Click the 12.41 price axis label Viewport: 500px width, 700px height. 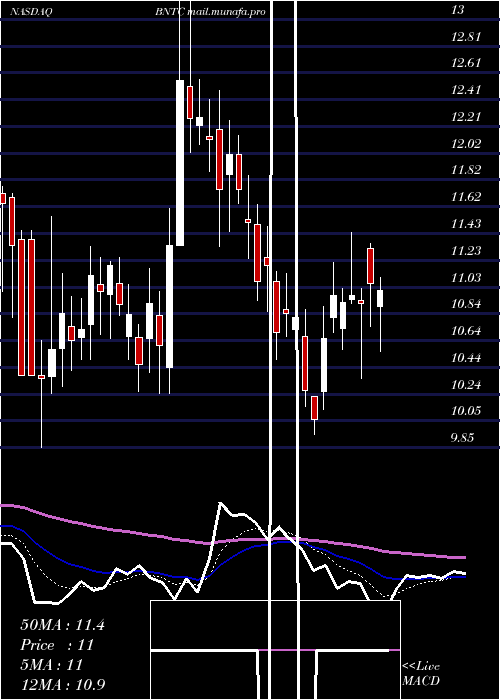click(x=466, y=90)
